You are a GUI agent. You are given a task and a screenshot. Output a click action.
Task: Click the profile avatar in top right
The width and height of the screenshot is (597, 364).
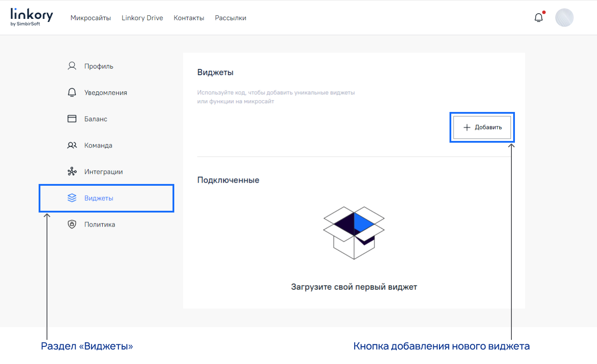[x=565, y=17]
